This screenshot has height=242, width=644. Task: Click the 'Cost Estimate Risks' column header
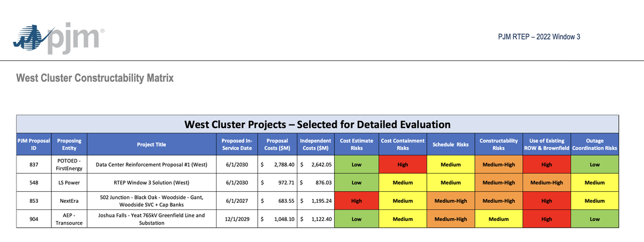(x=357, y=144)
